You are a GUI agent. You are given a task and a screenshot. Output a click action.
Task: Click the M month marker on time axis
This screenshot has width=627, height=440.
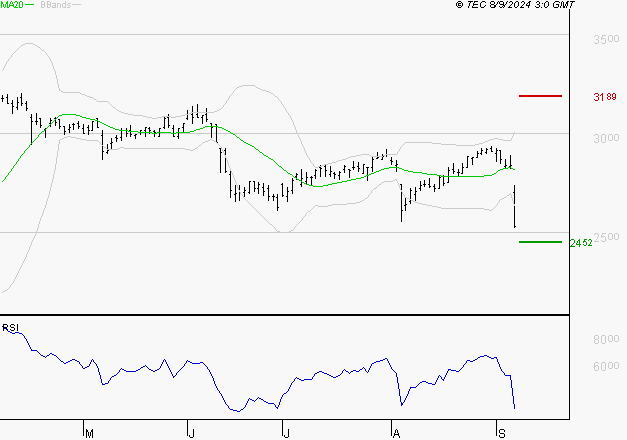click(x=89, y=433)
